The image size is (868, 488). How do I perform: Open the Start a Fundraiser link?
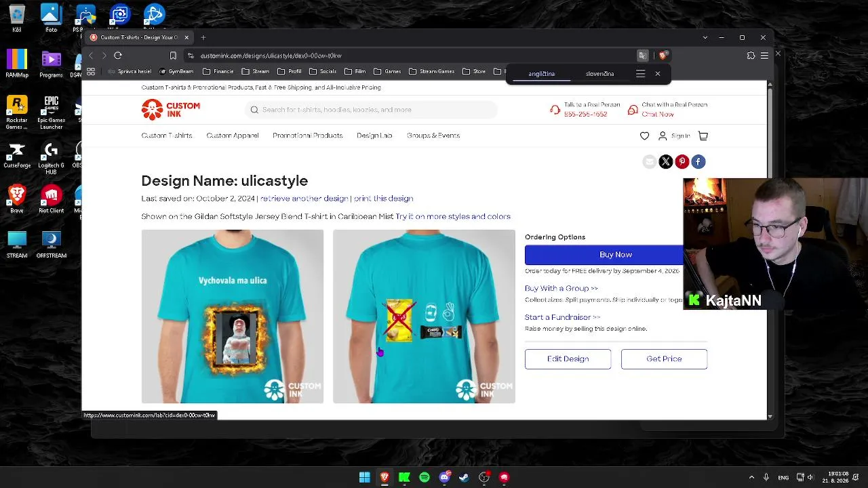pos(563,317)
